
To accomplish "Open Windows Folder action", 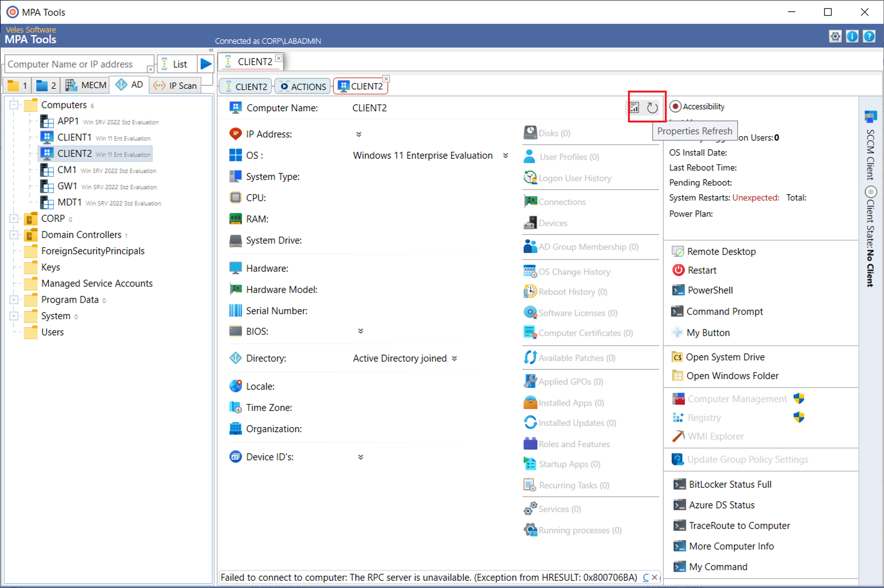I will pos(725,376).
